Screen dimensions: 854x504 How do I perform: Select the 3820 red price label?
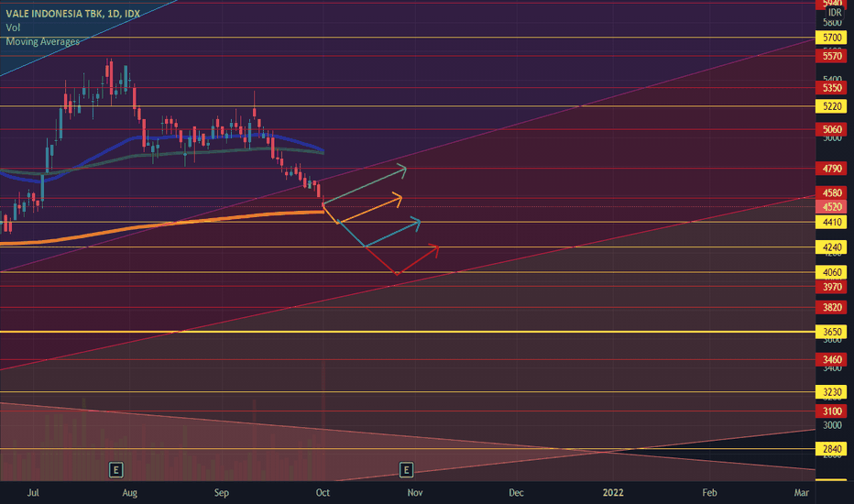point(831,307)
